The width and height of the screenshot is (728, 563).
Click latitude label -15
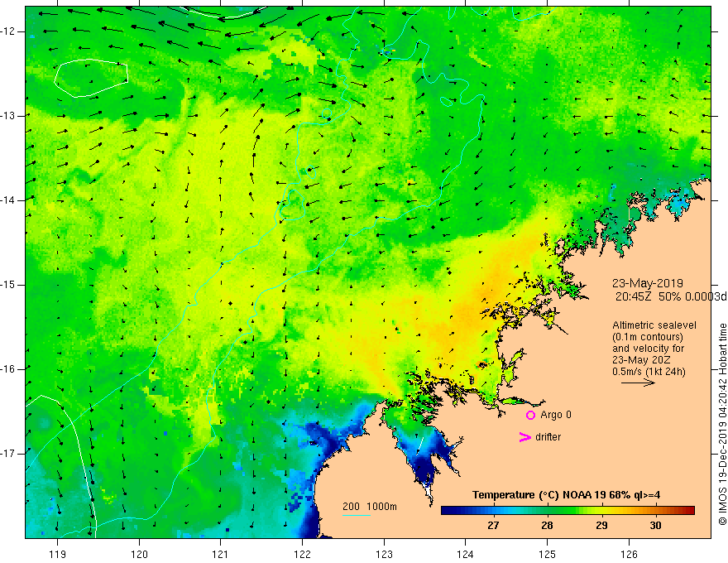tap(9, 285)
